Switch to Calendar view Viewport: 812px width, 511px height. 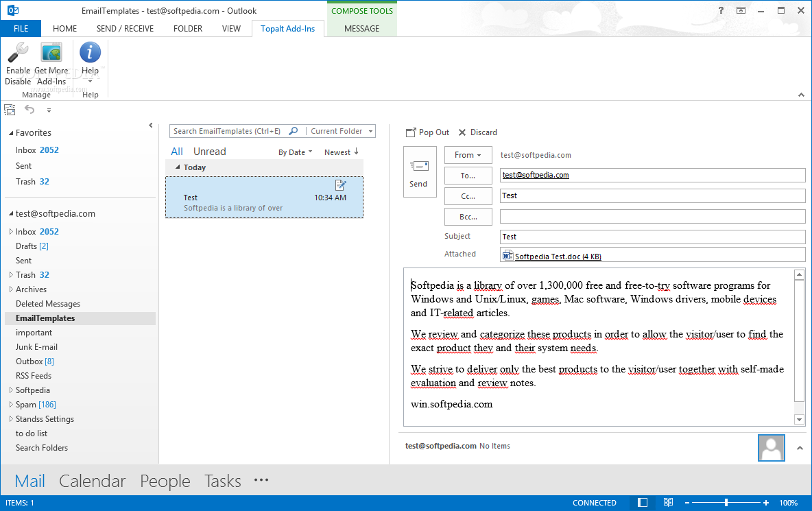(x=92, y=481)
